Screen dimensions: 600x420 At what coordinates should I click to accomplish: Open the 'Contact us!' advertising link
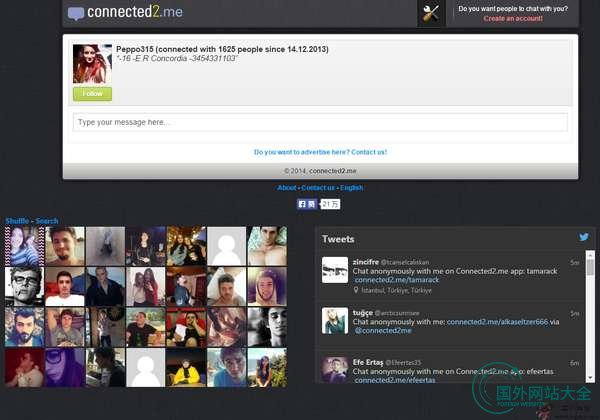tap(368, 152)
